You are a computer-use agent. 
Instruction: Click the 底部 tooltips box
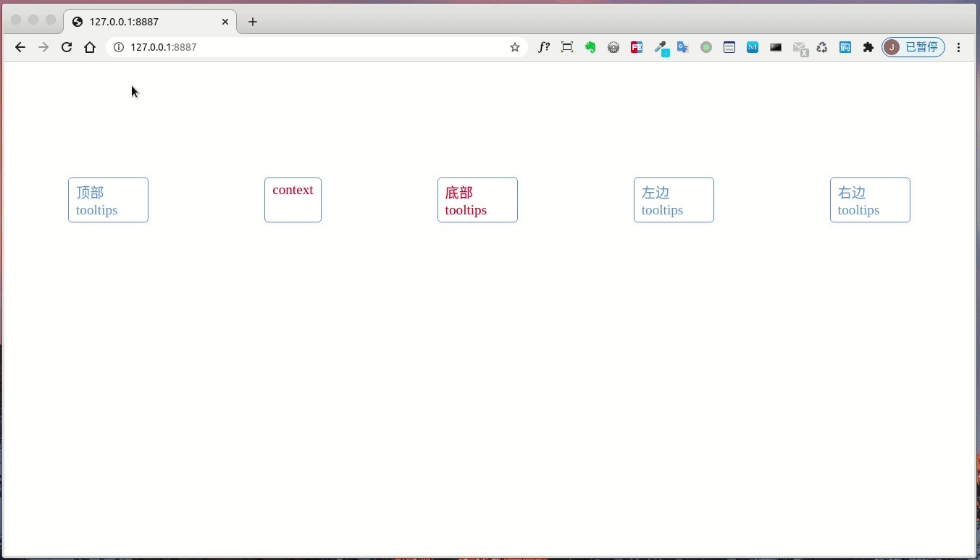(477, 199)
